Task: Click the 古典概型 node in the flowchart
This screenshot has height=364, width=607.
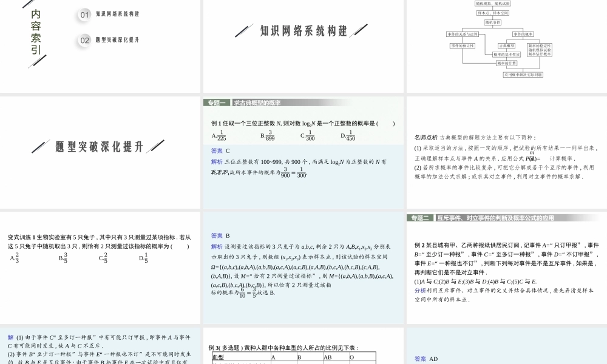Action: (x=506, y=46)
